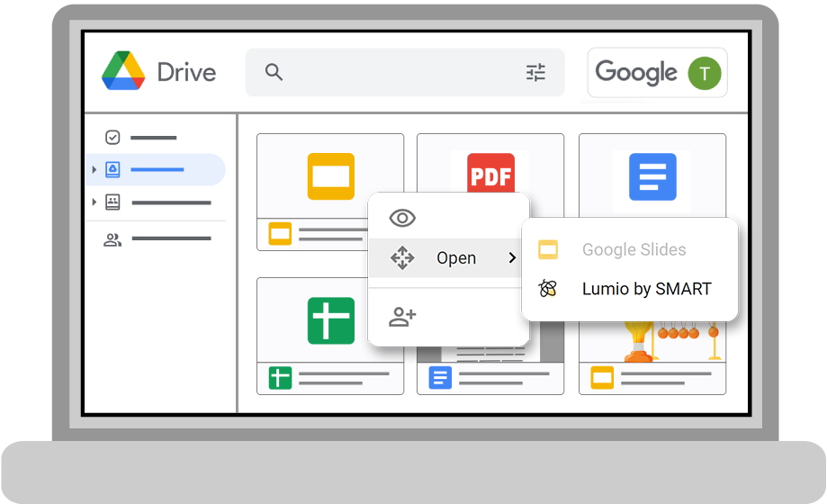The width and height of the screenshot is (827, 504).
Task: Click the red PDF file thumbnail
Action: [x=490, y=173]
